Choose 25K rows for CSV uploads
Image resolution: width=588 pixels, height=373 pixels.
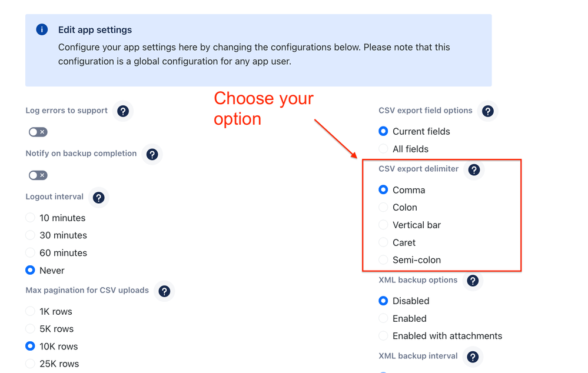click(30, 364)
